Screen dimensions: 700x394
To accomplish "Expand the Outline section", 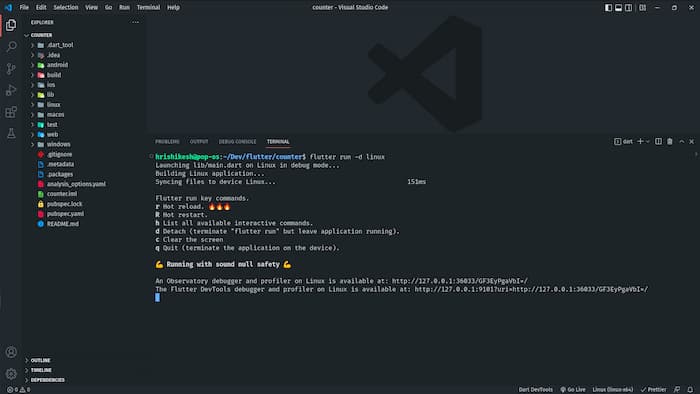I will click(40, 360).
